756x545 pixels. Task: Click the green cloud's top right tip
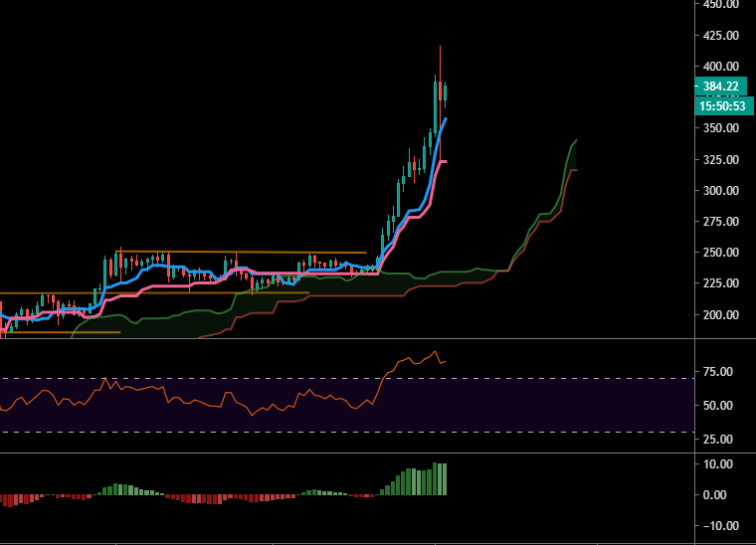pos(576,140)
